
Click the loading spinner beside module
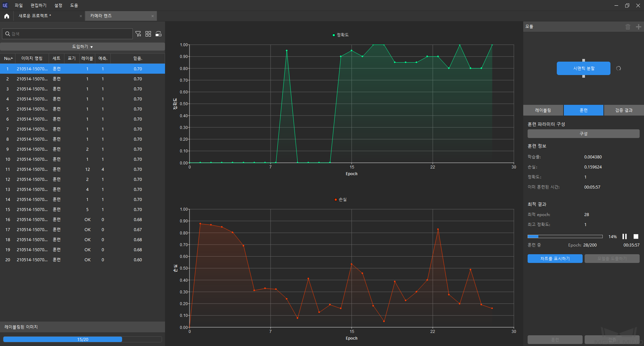pos(619,68)
